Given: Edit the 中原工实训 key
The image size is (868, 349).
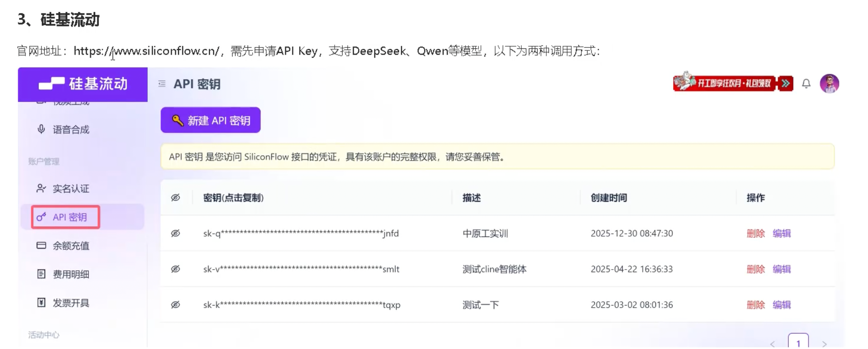Looking at the screenshot, I should pos(782,233).
